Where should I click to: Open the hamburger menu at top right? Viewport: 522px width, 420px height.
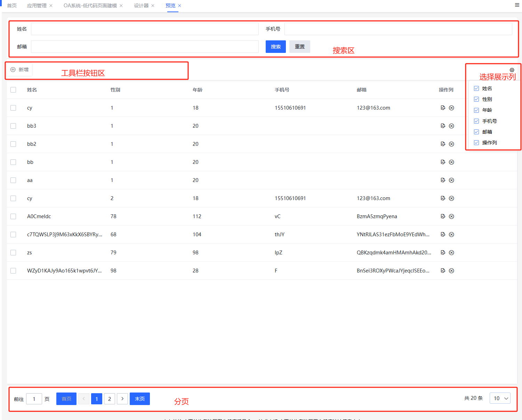[517, 5]
